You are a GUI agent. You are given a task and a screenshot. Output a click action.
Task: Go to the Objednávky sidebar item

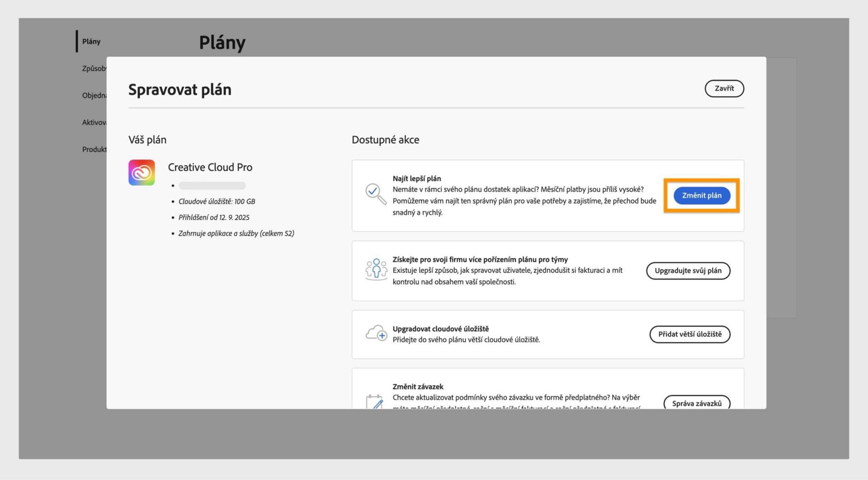pos(94,95)
